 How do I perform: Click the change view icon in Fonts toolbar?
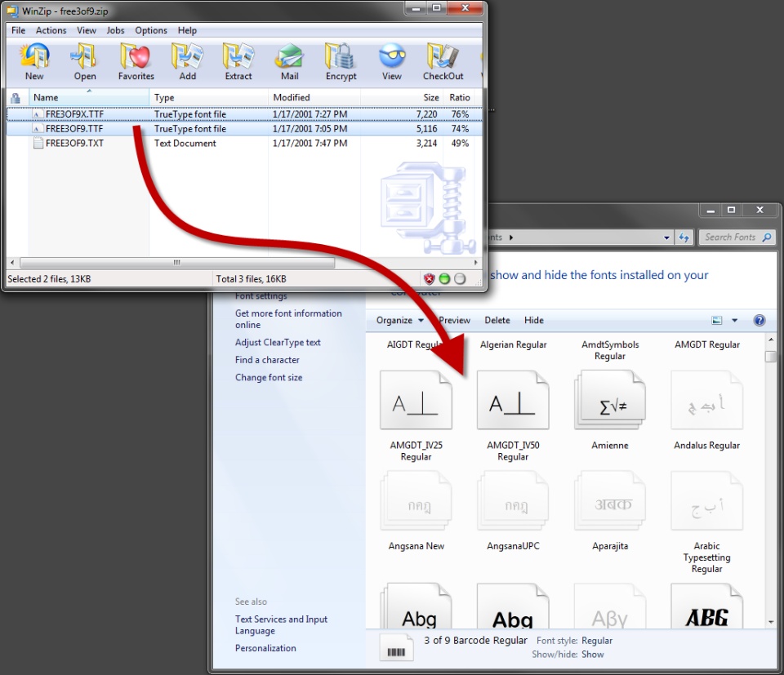pos(717,320)
